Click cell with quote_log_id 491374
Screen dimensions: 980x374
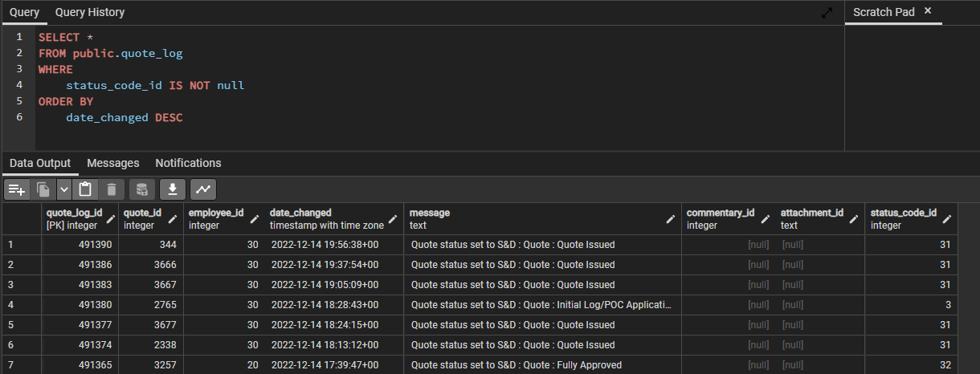pos(80,345)
